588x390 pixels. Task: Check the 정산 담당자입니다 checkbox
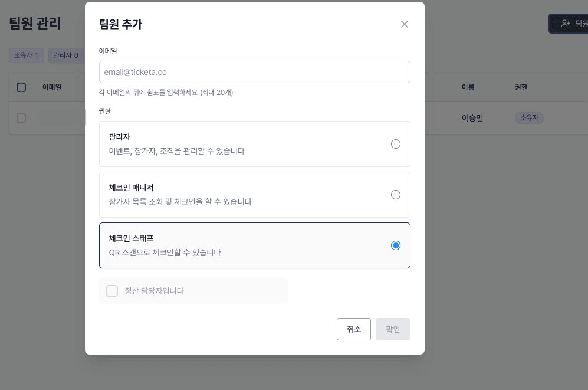(112, 291)
